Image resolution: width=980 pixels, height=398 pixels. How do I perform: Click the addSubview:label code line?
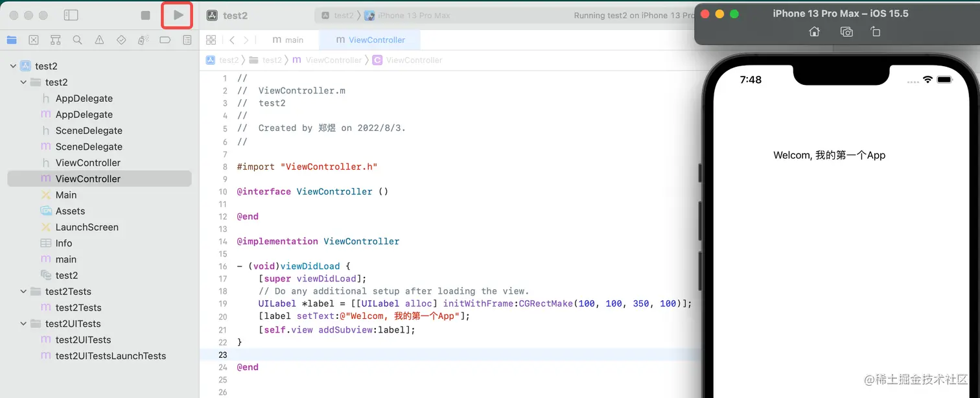point(336,329)
